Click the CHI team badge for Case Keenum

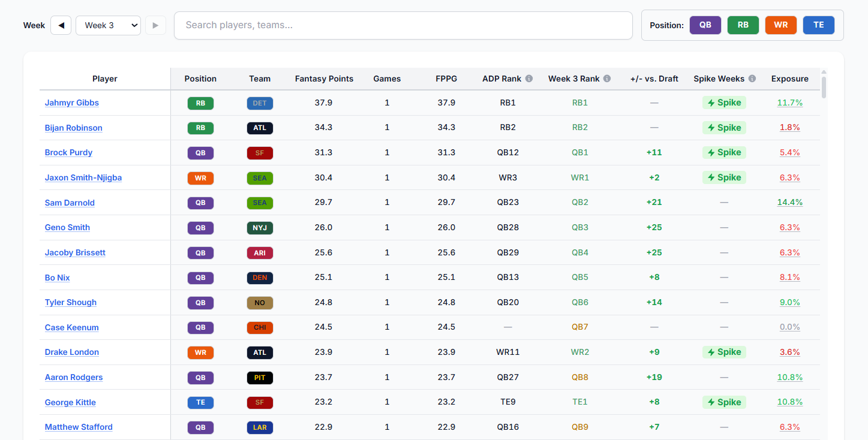tap(260, 328)
